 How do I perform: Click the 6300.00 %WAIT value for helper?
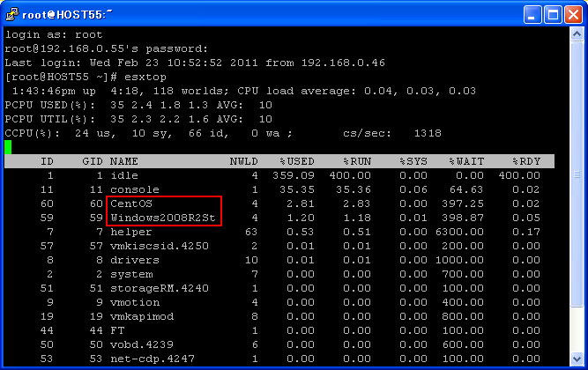(x=459, y=232)
